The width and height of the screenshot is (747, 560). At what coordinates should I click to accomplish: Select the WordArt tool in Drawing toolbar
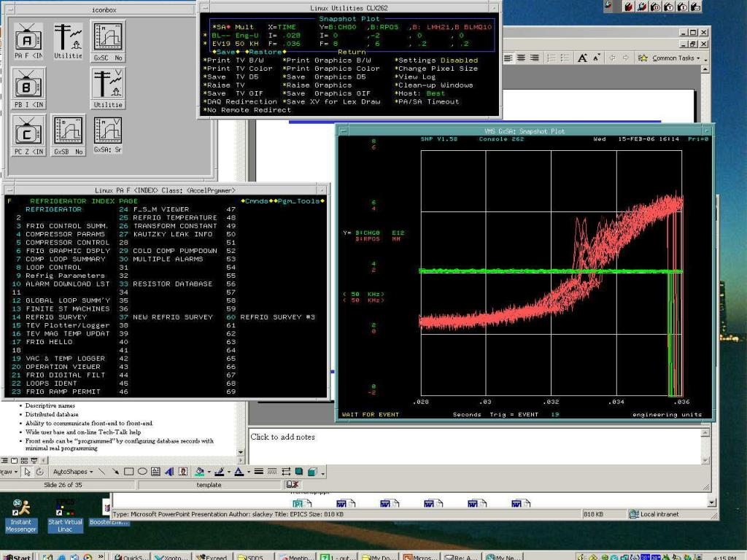point(169,472)
